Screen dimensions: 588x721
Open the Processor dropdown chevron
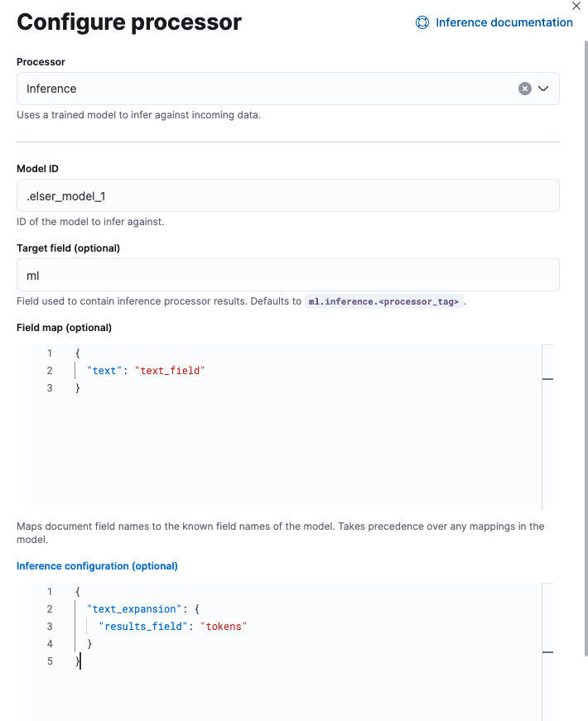(543, 88)
